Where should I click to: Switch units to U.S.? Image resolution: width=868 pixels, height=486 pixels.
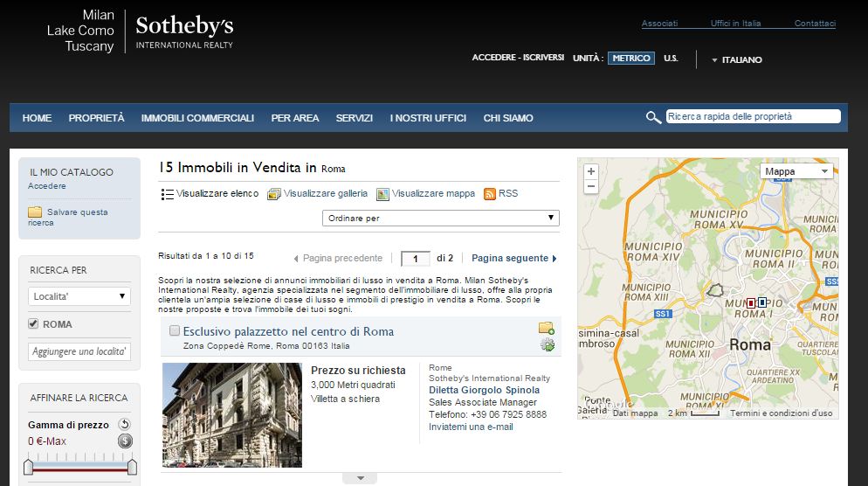coord(671,59)
